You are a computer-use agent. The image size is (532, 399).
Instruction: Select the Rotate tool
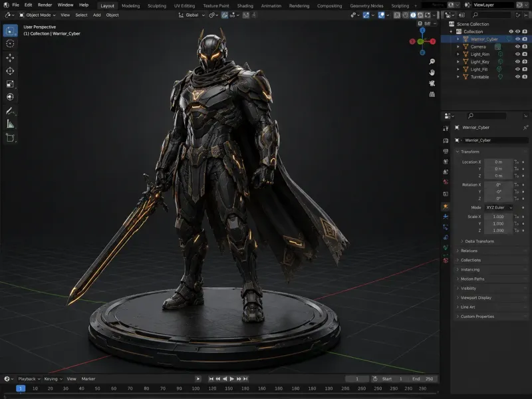[10, 71]
